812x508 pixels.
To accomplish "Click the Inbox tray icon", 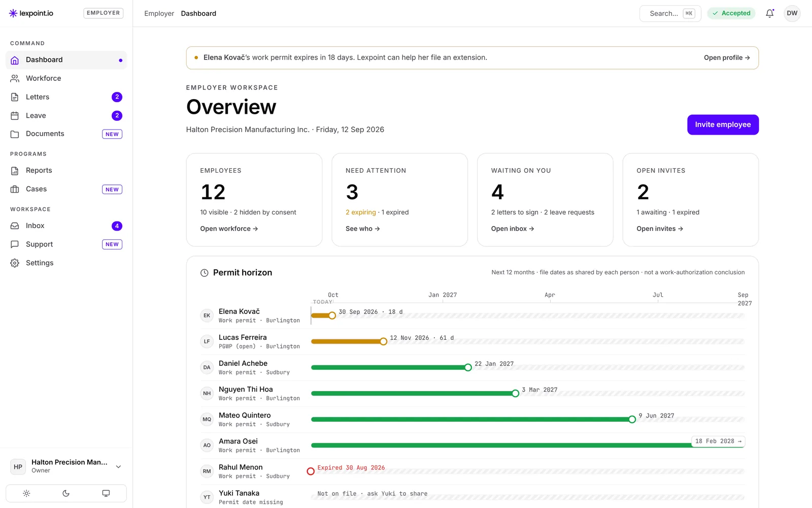I will coord(15,226).
